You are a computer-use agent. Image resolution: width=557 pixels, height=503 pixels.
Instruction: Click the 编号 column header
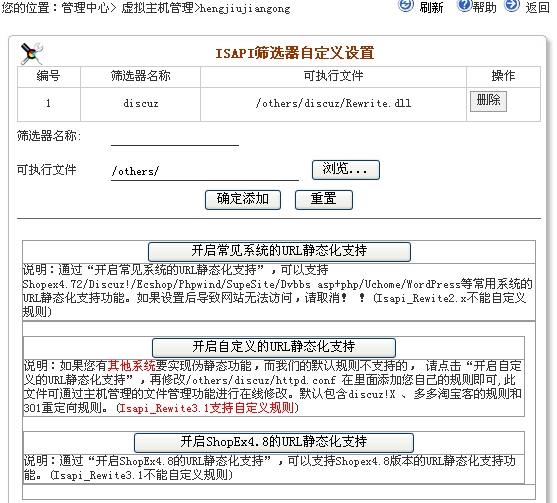click(49, 76)
